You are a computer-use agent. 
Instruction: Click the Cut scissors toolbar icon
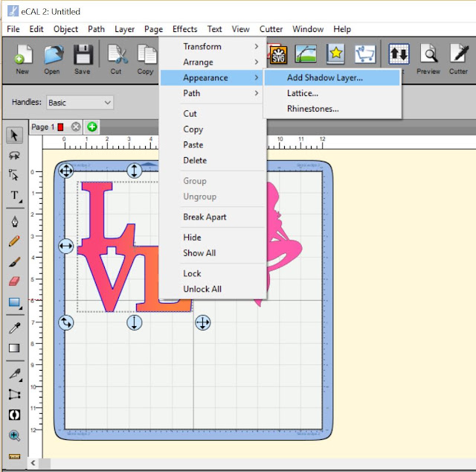pyautogui.click(x=118, y=54)
